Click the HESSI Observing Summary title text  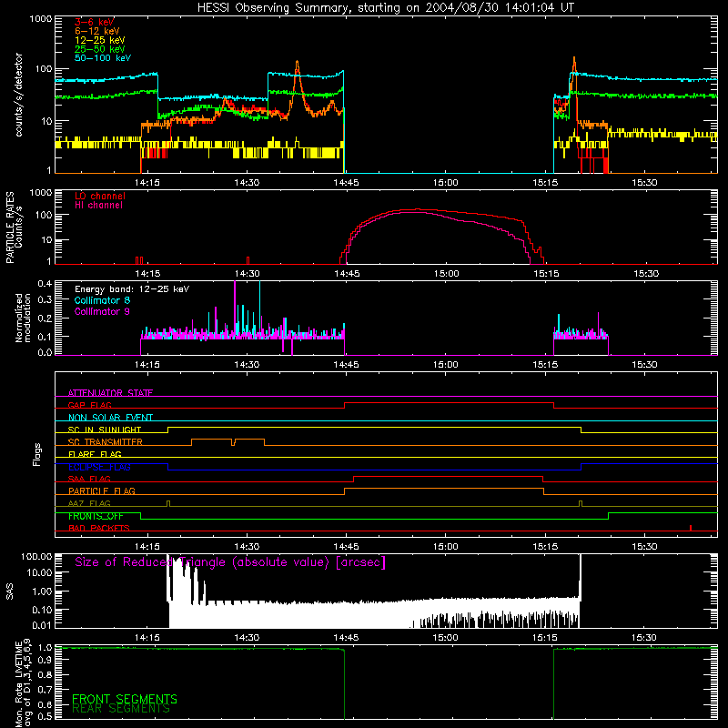tap(386, 8)
